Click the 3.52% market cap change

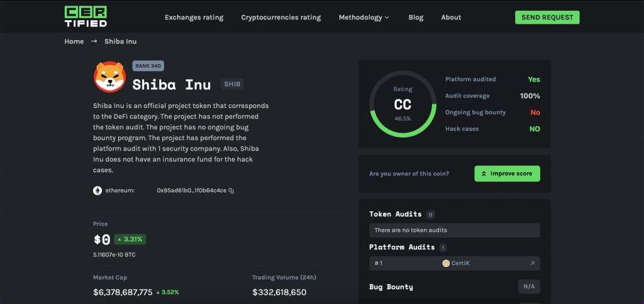coord(167,293)
